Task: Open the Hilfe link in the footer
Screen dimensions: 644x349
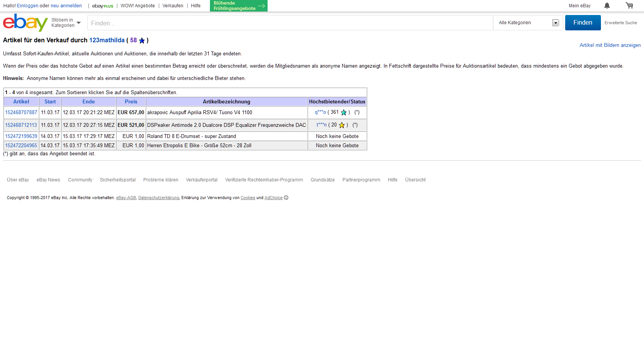Action: [393, 180]
